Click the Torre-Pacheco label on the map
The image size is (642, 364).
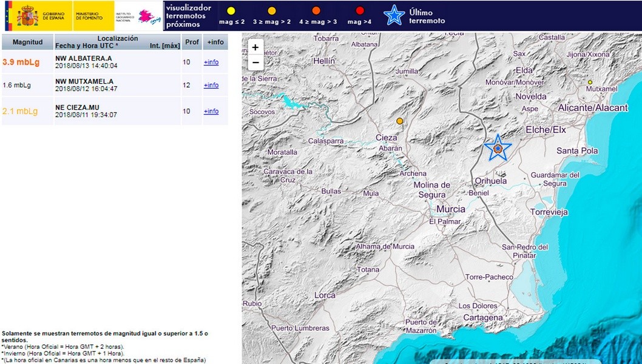[489, 277]
